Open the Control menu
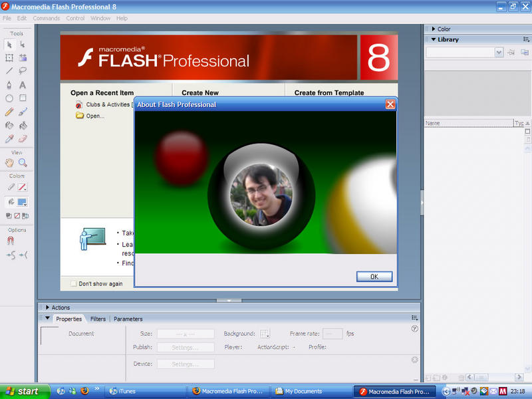 [x=75, y=19]
